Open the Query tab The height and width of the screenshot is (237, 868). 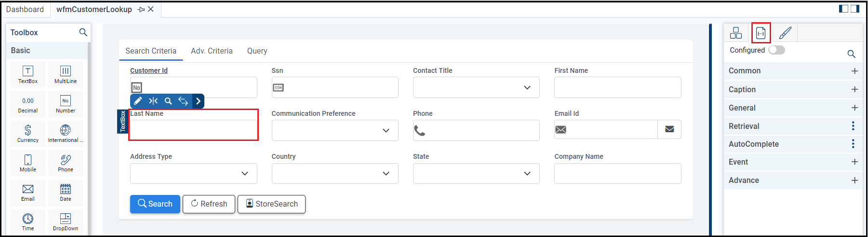257,51
